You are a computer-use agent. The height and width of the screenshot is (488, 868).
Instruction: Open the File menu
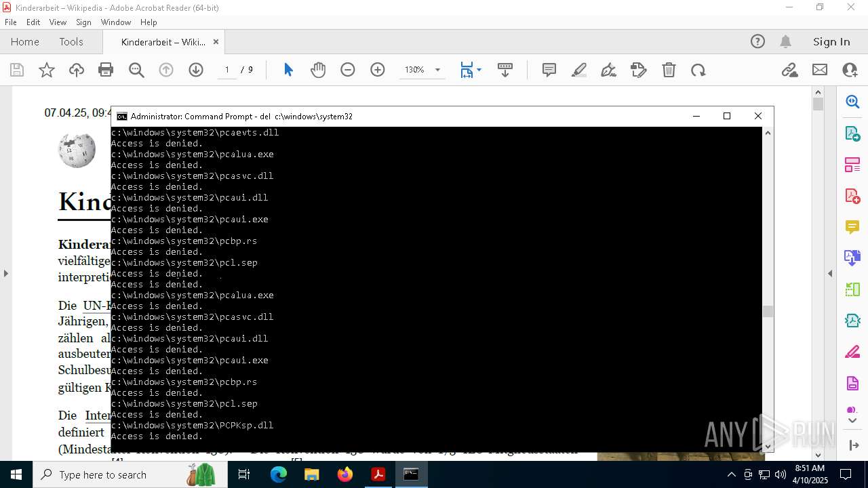[x=11, y=22]
